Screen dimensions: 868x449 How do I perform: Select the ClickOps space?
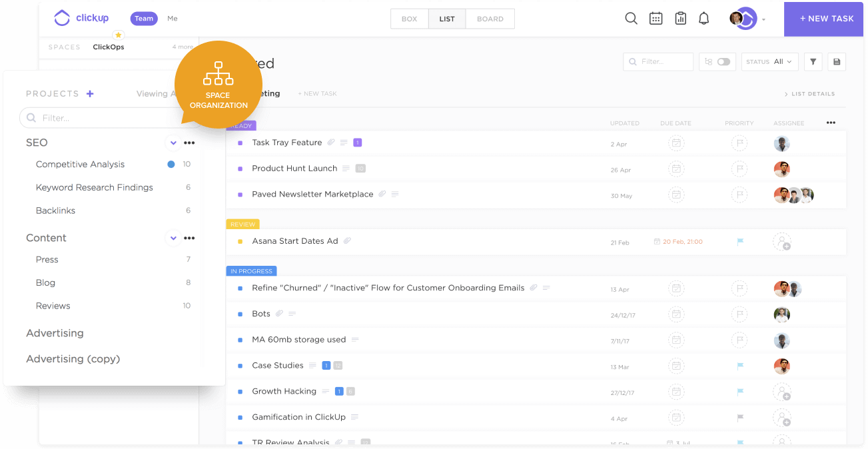(109, 47)
